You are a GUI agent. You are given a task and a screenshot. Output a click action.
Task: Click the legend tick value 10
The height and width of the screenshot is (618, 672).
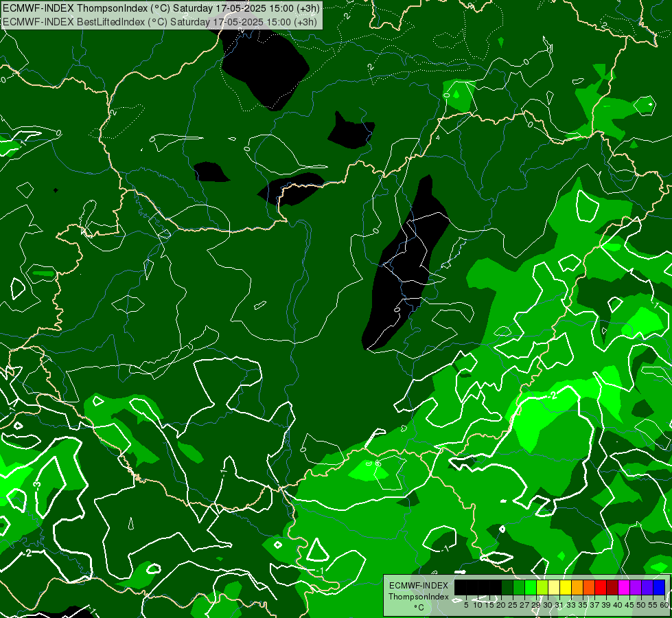[478, 605]
